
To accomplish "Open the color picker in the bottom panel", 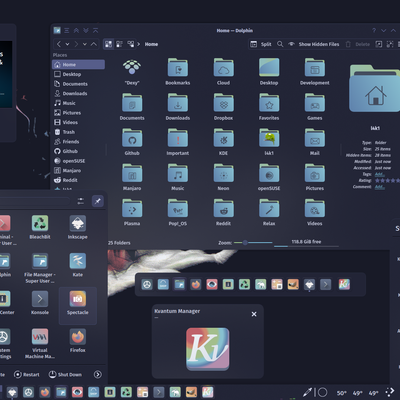I will pyautogui.click(x=307, y=392).
